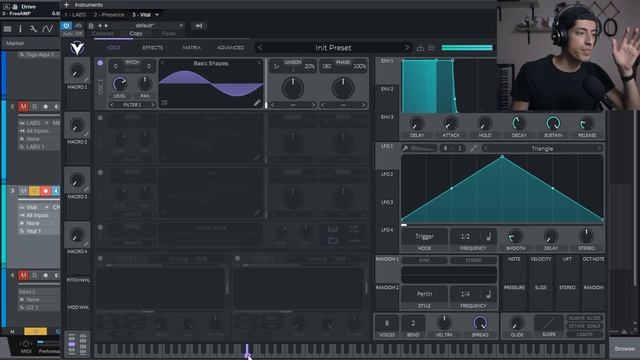640x360 pixels.
Task: Click the OSC 1 wavetable edit pencil icon
Action: click(257, 103)
